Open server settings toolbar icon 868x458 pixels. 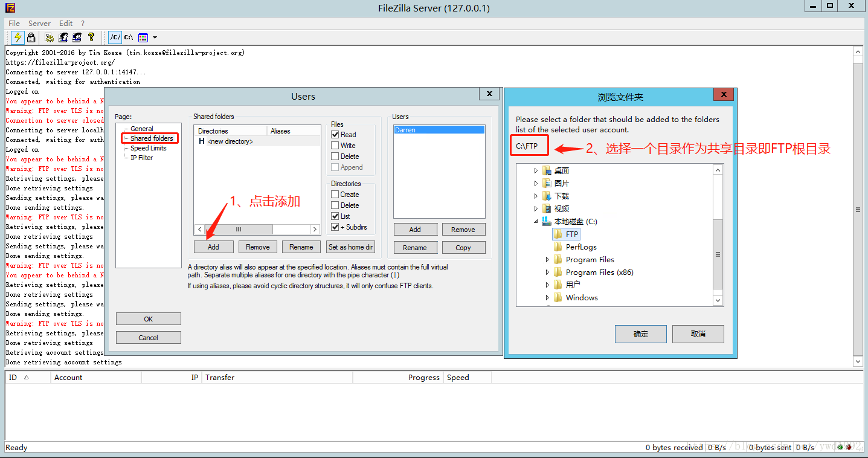click(x=50, y=37)
